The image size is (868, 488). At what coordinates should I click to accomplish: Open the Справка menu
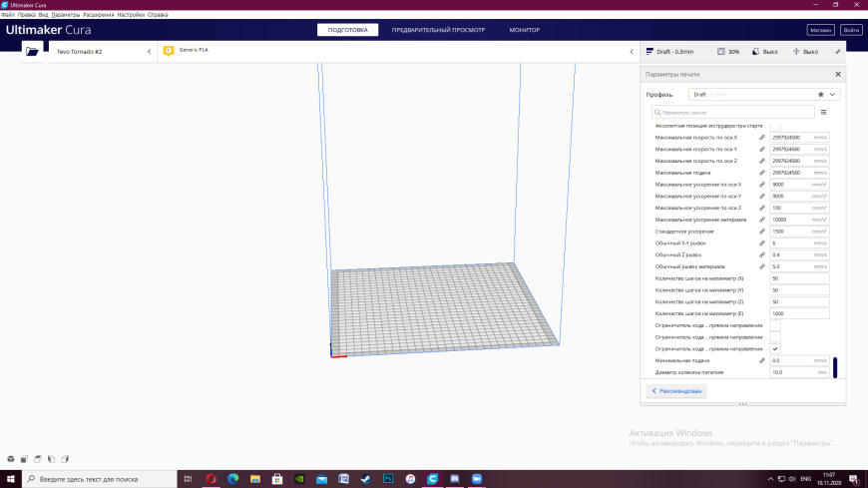coord(158,14)
